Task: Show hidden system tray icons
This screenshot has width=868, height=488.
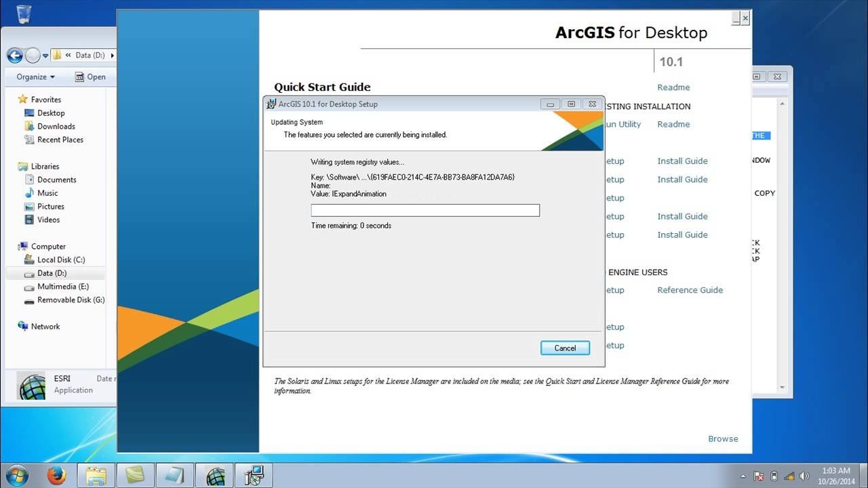Action: click(x=743, y=476)
